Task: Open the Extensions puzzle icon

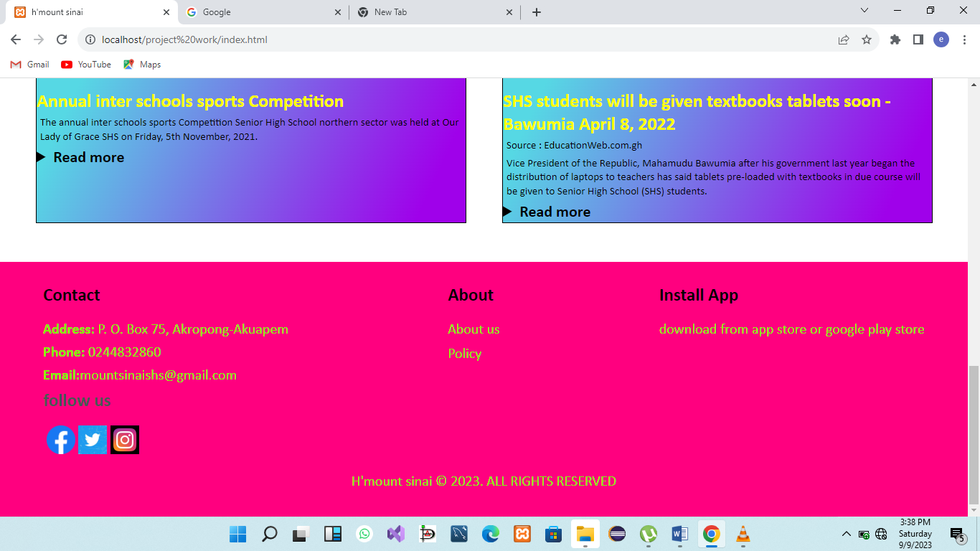Action: pos(895,39)
